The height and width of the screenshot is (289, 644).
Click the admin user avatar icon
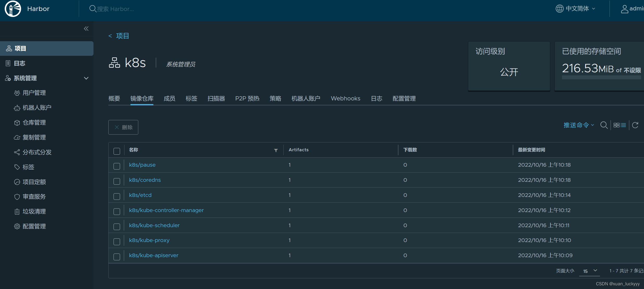624,9
